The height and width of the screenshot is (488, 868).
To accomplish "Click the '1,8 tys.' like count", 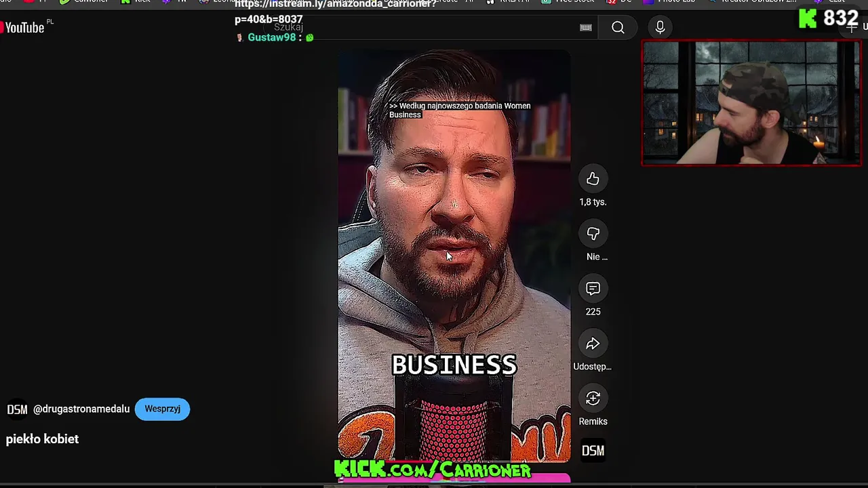I will (593, 202).
